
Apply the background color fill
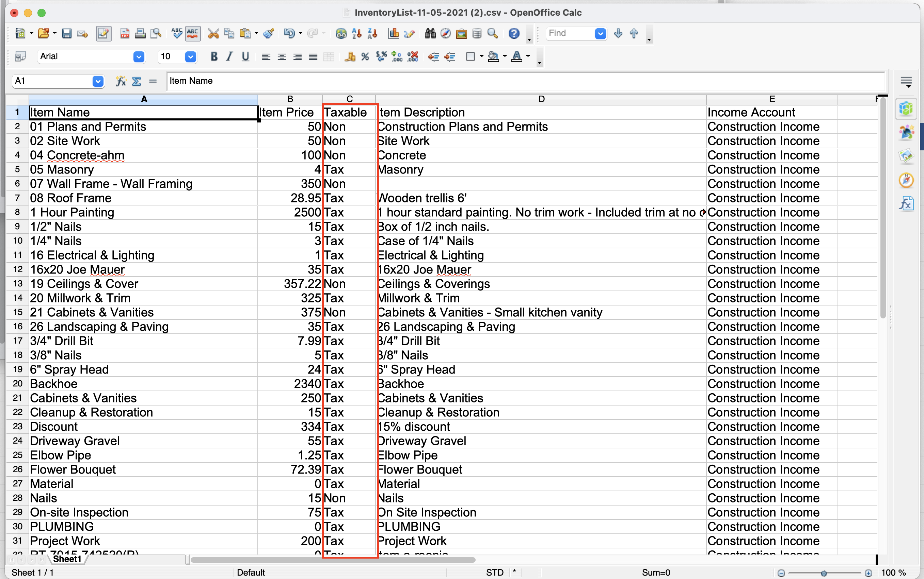click(x=494, y=57)
